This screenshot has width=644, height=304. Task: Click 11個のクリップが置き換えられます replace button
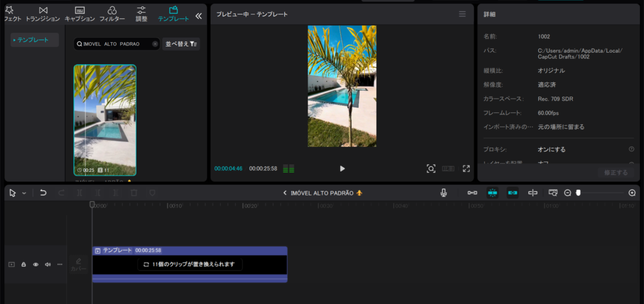[190, 264]
